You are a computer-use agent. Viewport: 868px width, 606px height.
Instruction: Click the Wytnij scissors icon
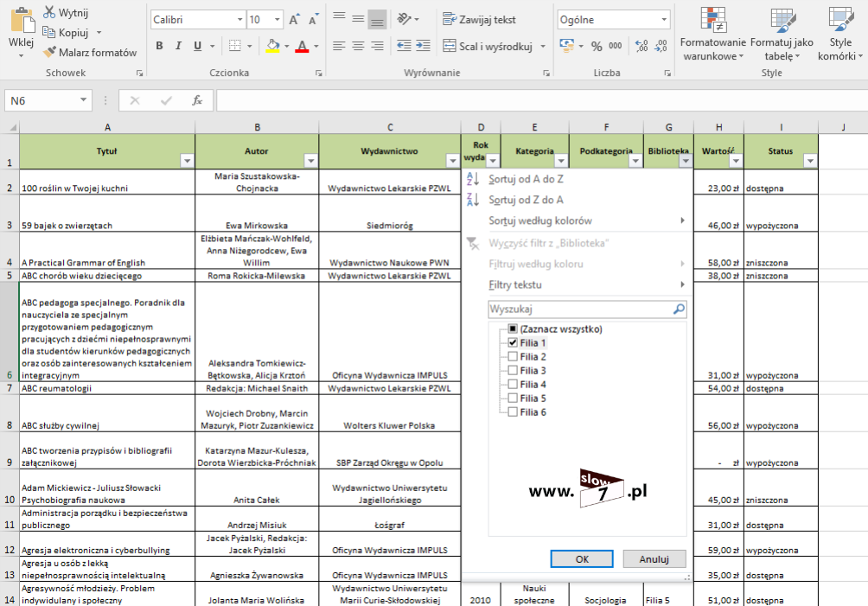(x=50, y=12)
